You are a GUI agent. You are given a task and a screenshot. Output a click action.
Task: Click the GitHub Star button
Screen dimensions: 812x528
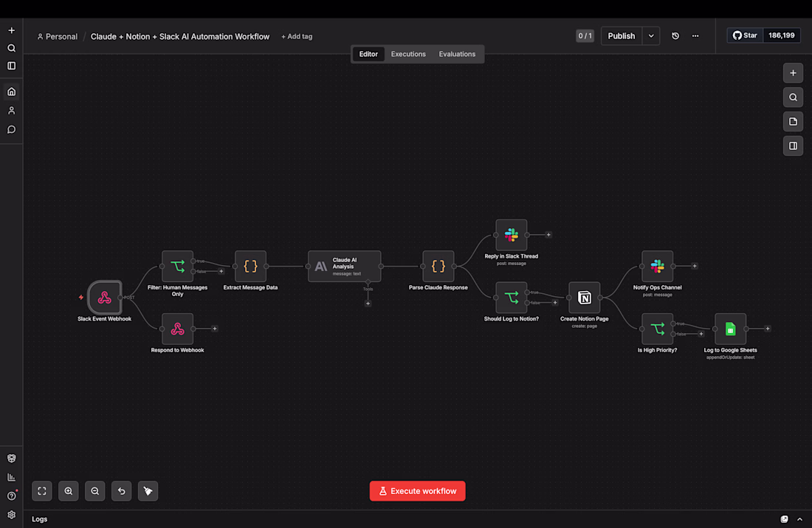pos(745,35)
